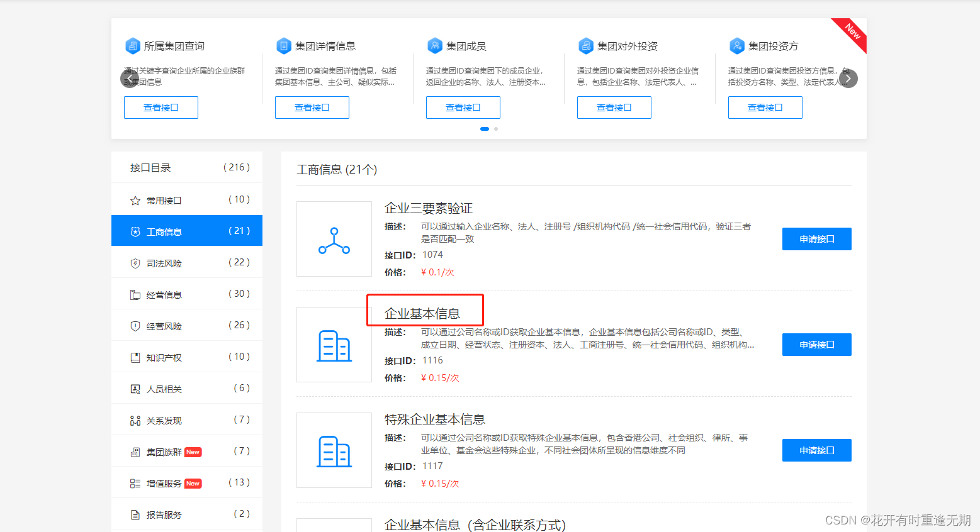Viewport: 980px width, 532px height.
Task: Click the person icon beside 人员相关
Action: click(x=135, y=389)
